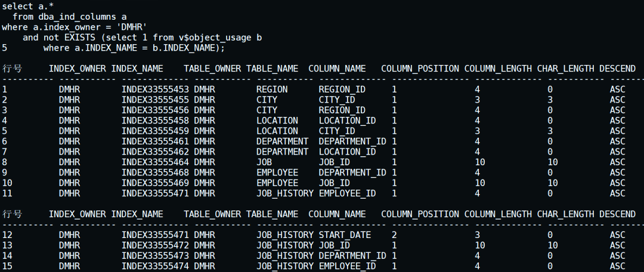Click DEPARTMENT table name in row 6
The height and width of the screenshot is (272, 644).
(283, 141)
